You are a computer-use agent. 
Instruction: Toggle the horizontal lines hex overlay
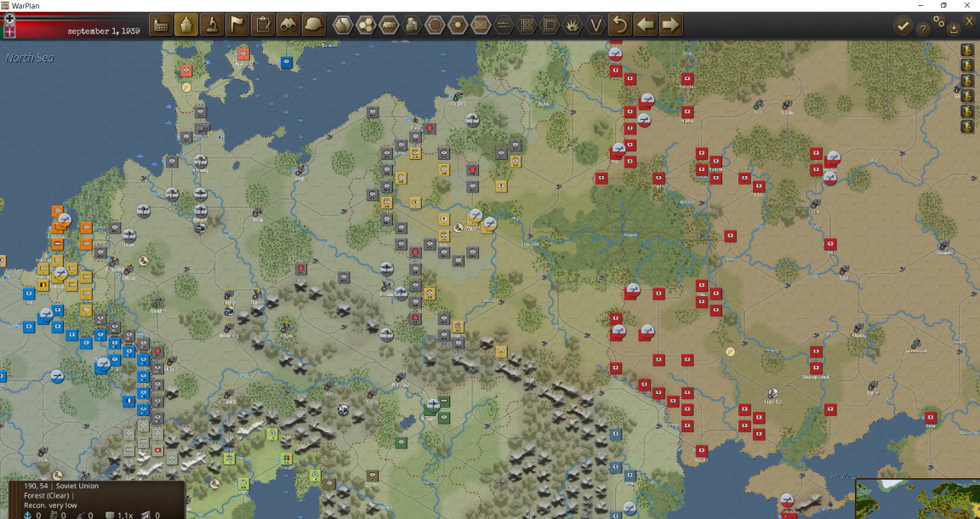[x=504, y=25]
